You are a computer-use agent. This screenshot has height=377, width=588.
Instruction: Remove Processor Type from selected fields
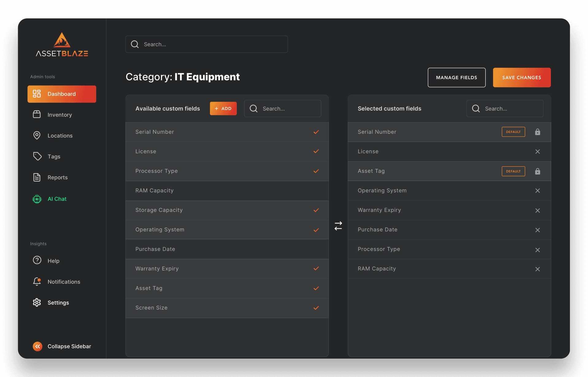(x=537, y=250)
